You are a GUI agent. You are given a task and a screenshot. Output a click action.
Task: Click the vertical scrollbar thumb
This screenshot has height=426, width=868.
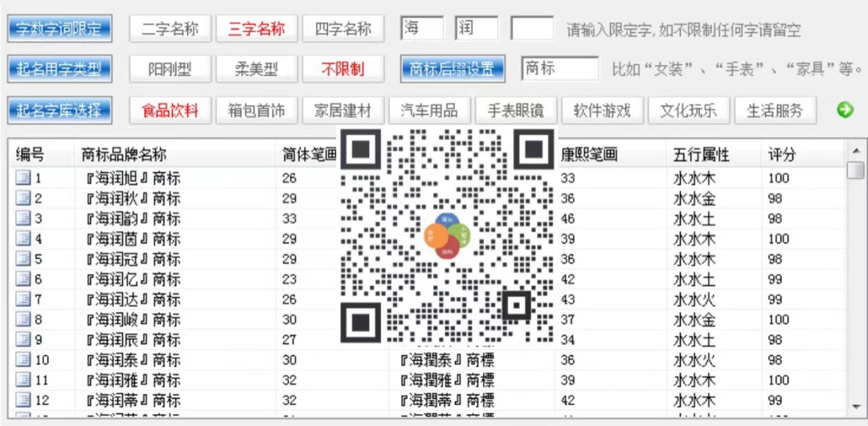pos(855,170)
